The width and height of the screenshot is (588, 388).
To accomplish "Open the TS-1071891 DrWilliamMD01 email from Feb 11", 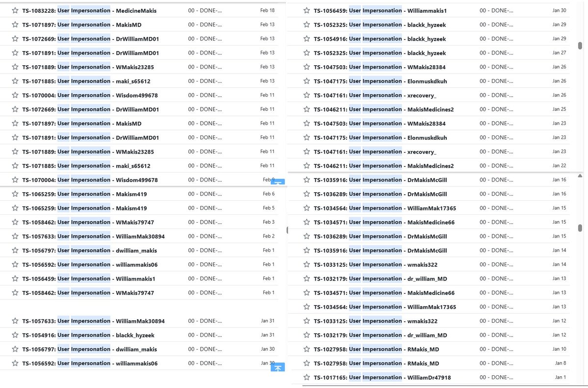I will click(x=139, y=137).
